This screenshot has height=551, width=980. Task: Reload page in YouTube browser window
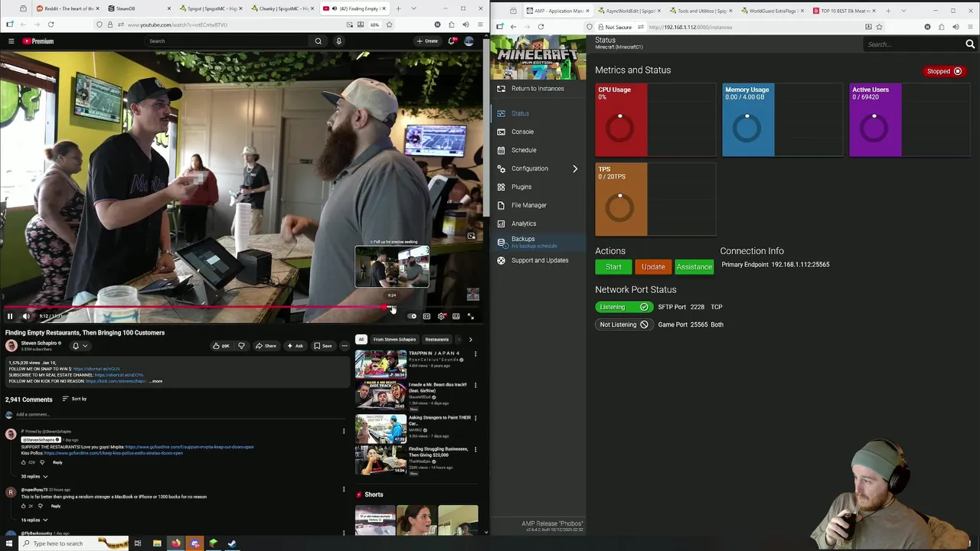[x=51, y=24]
